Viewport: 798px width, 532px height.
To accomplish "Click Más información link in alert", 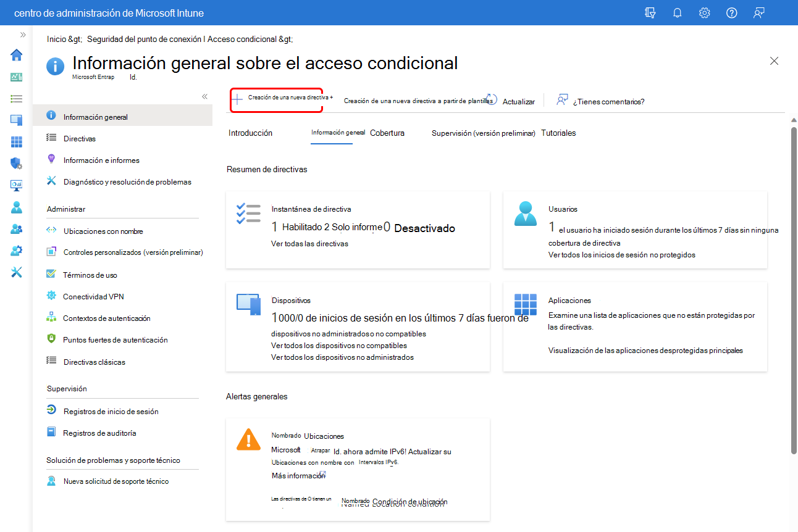I will [298, 475].
